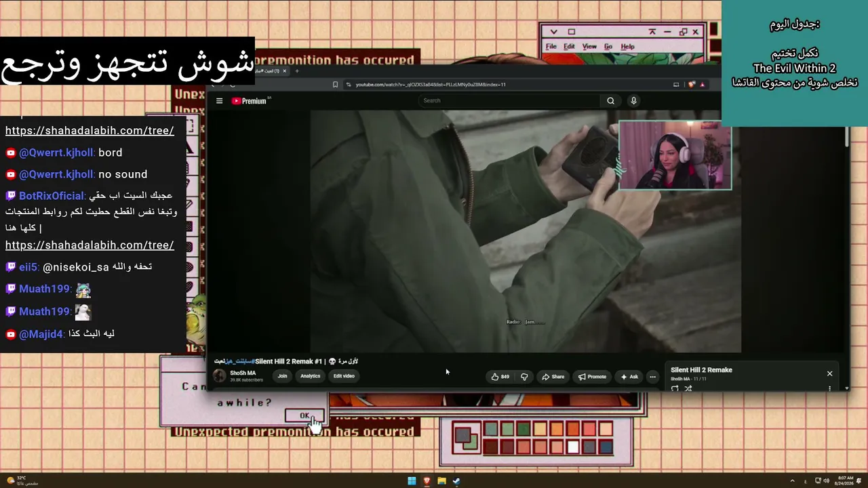Viewport: 868px width, 488px height.
Task: Click the streamer webcam overlay
Action: 675,156
